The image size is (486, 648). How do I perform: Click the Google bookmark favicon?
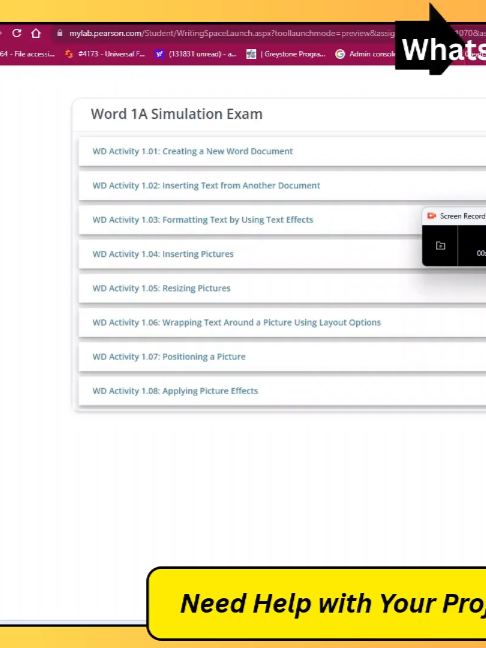[340, 54]
